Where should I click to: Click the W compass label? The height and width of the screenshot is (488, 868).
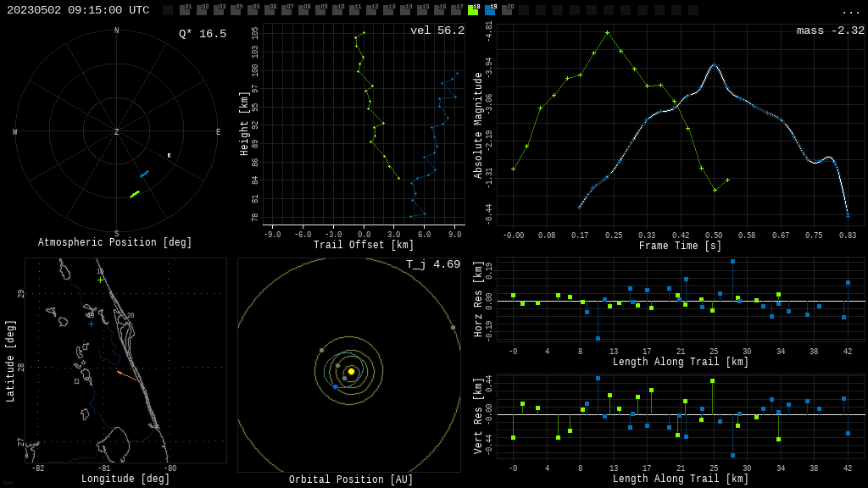[x=15, y=132]
